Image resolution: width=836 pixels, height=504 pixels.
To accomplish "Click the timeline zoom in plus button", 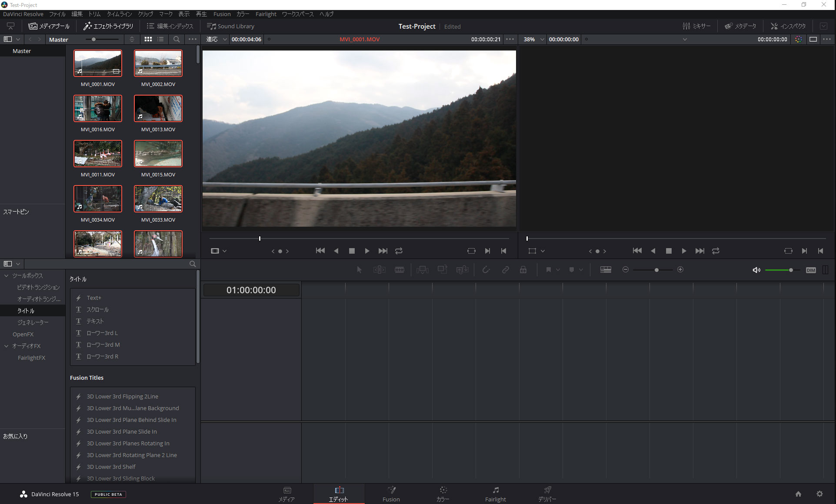I will pyautogui.click(x=680, y=270).
